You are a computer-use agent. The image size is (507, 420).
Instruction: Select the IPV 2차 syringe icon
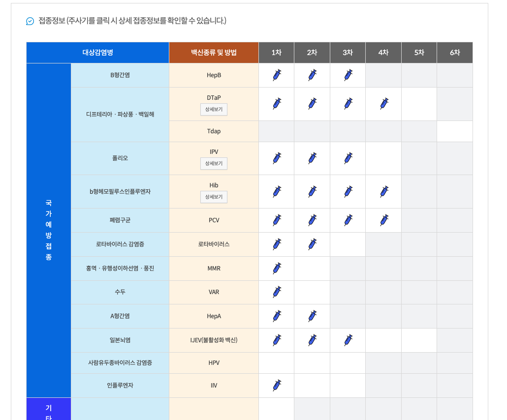click(313, 158)
